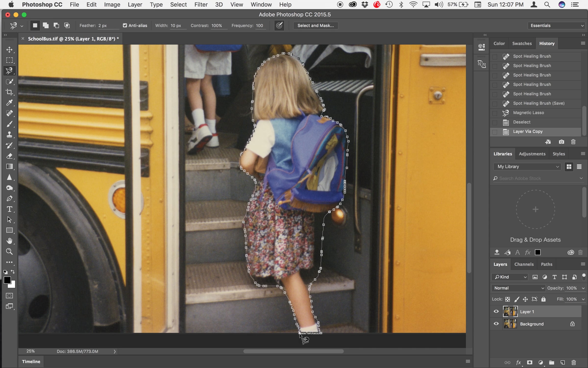
Task: Click the black foreground color swatch
Action: tap(7, 280)
